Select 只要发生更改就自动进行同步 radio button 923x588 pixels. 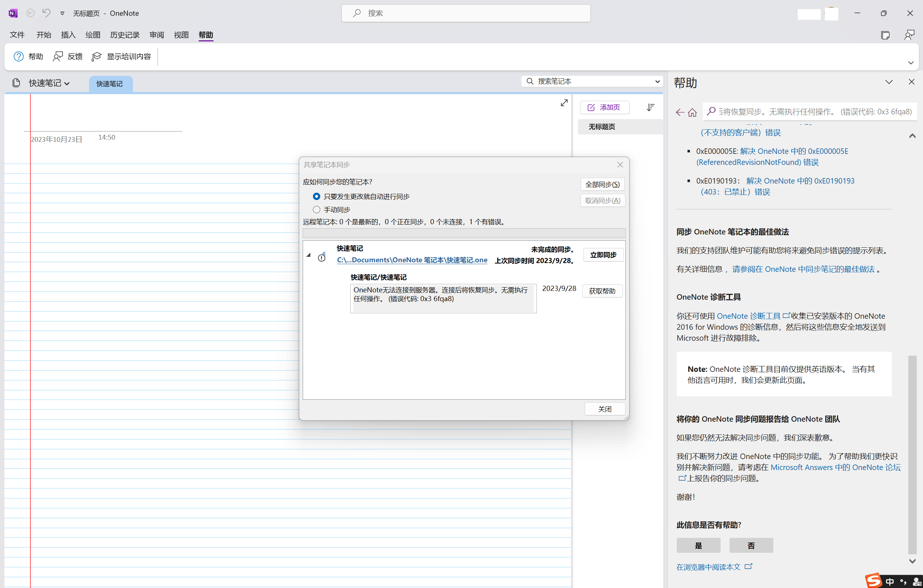pos(316,197)
